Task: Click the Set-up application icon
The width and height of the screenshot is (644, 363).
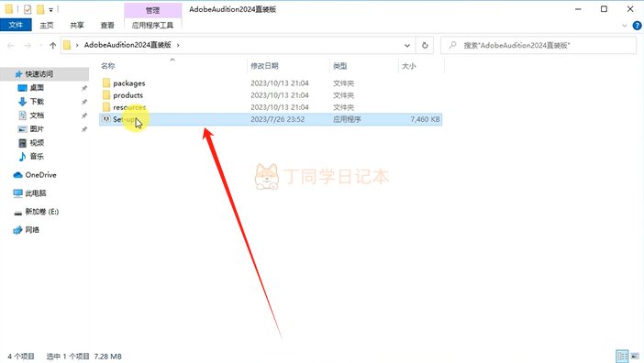Action: click(x=106, y=119)
